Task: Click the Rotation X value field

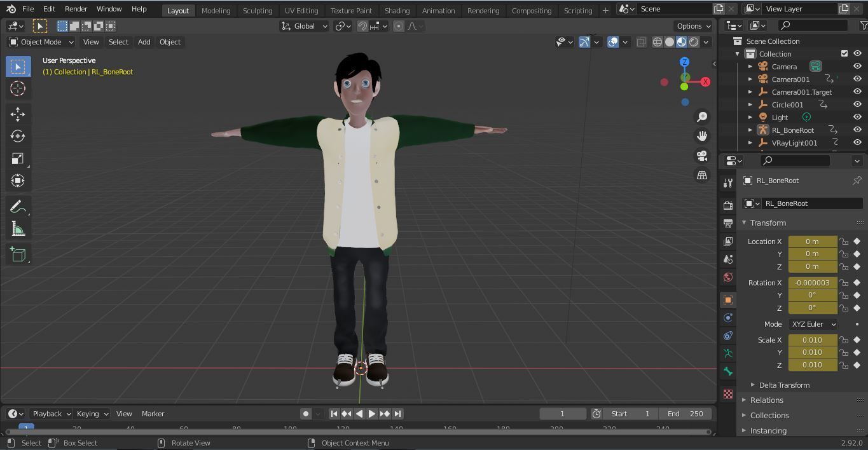Action: coord(813,283)
